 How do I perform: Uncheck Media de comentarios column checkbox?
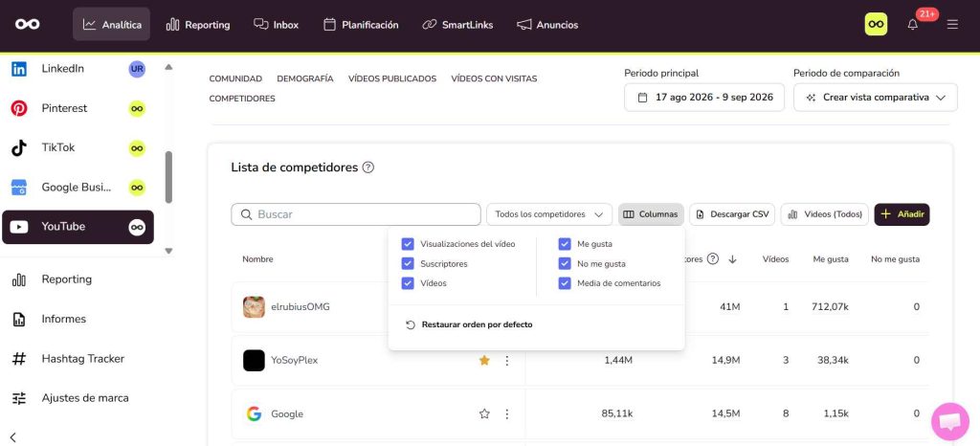[565, 283]
